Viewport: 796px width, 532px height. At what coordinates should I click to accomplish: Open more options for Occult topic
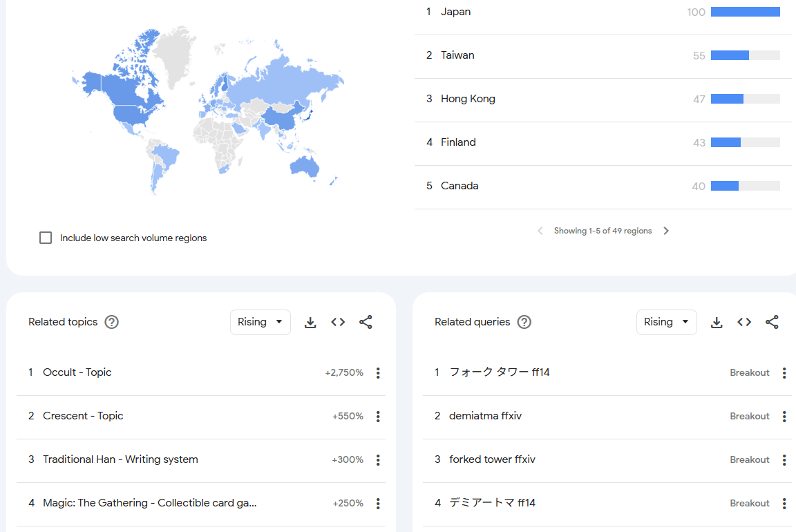point(378,373)
